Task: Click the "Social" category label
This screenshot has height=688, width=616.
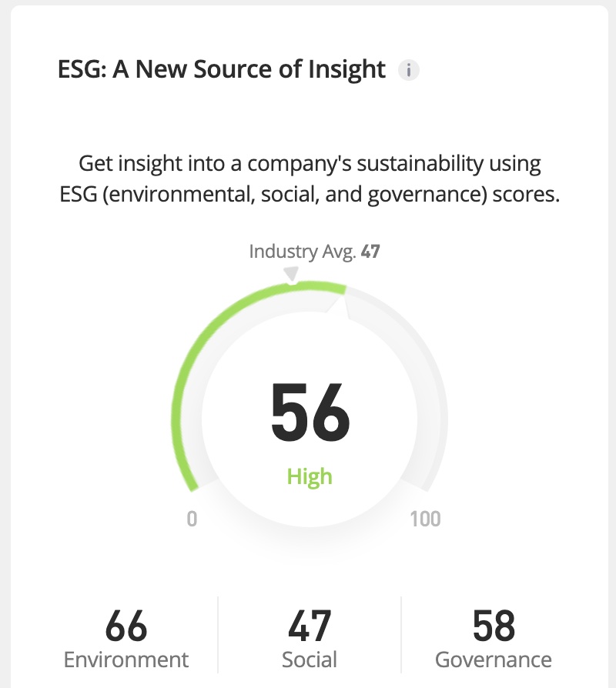Action: (310, 660)
